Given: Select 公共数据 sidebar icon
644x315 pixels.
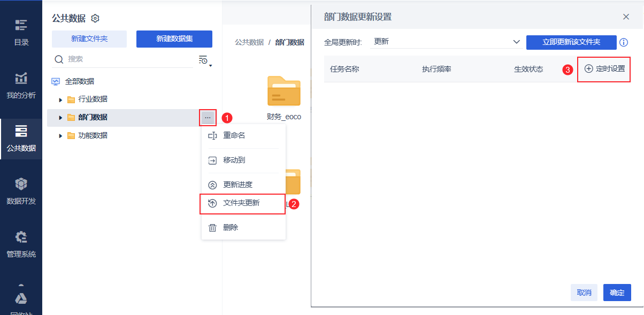Looking at the screenshot, I should [21, 139].
